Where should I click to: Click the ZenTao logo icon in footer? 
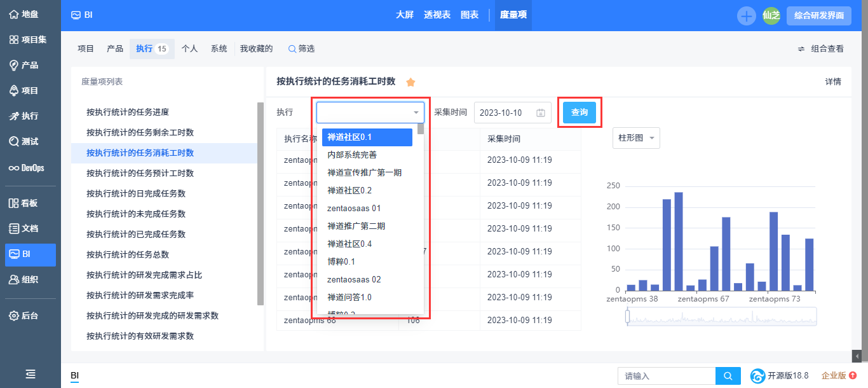[757, 376]
